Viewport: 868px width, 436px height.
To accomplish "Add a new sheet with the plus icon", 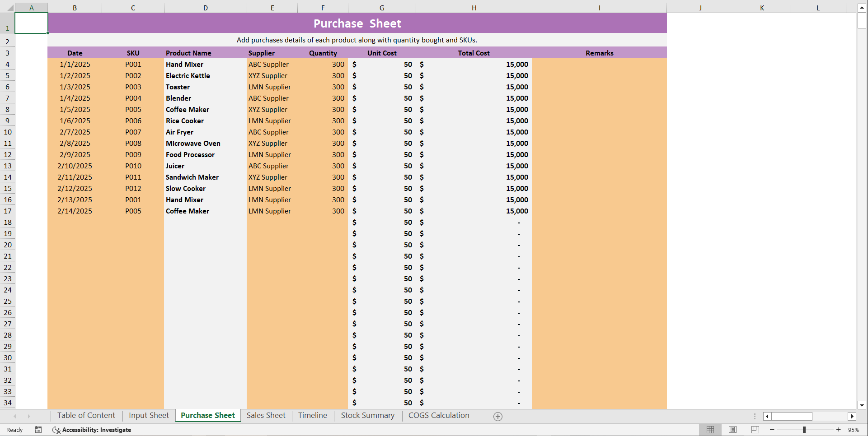I will (x=497, y=416).
